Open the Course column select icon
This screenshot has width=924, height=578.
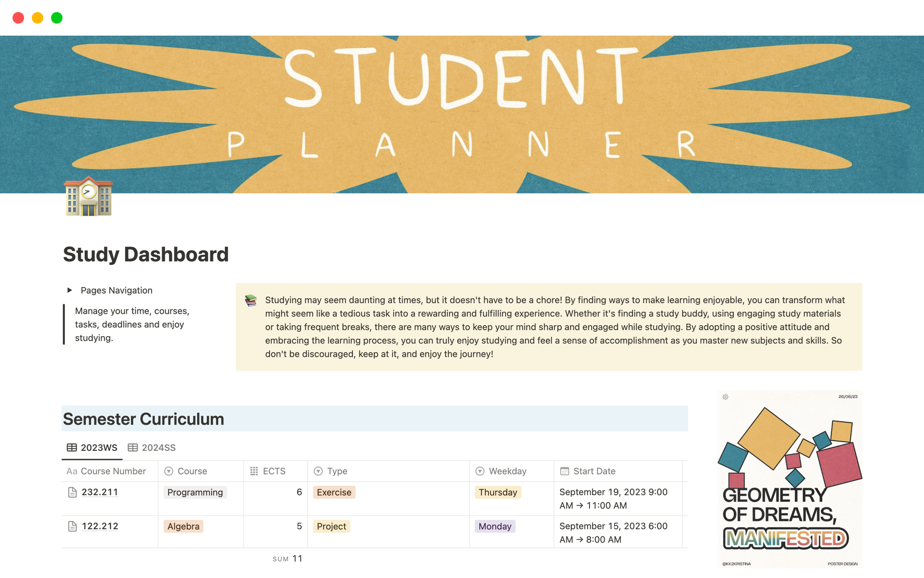[x=168, y=471]
